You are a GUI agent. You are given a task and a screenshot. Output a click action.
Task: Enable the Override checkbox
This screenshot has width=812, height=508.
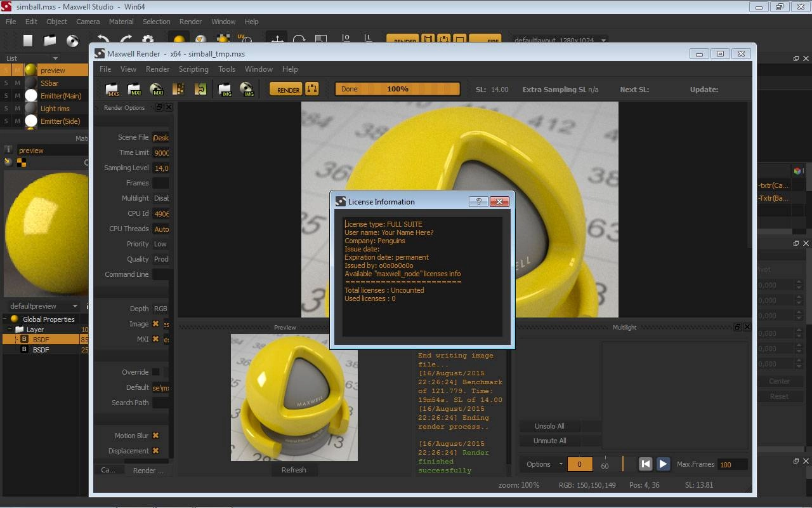(x=156, y=372)
